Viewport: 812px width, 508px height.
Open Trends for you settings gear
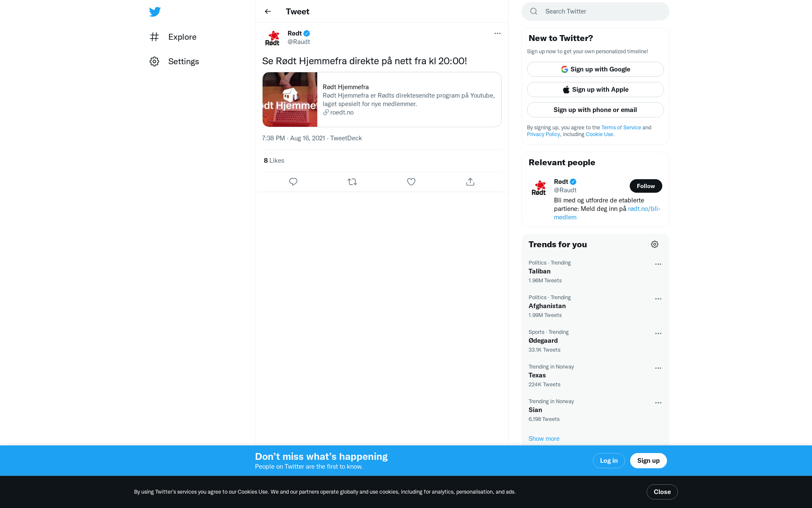point(655,244)
